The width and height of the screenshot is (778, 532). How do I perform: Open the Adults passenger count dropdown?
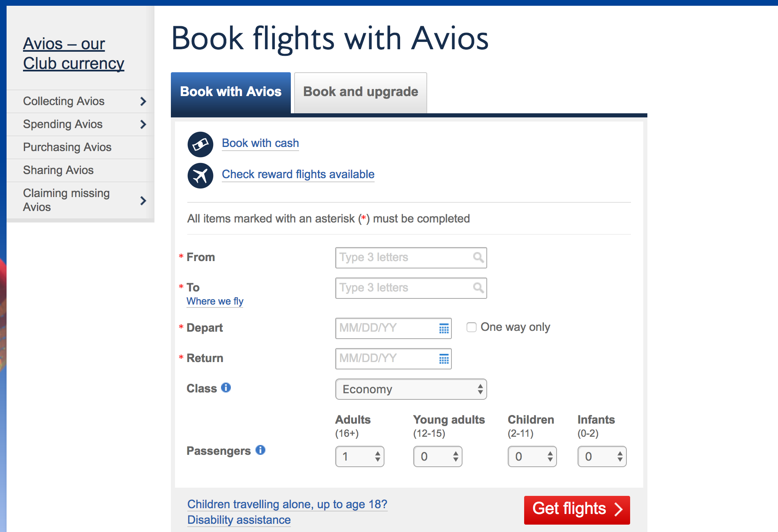pos(360,456)
